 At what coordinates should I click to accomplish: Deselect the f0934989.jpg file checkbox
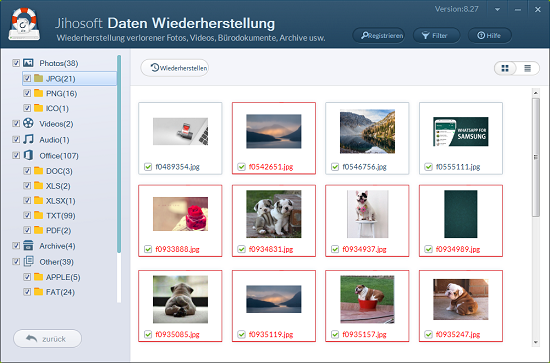pos(428,249)
